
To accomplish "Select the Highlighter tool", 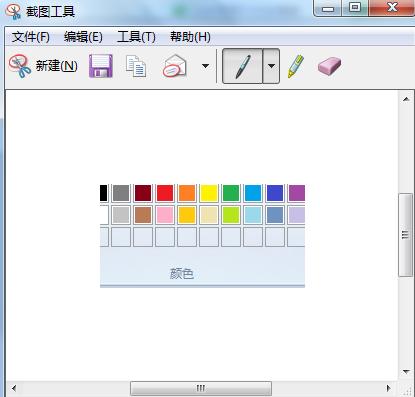I will click(296, 66).
